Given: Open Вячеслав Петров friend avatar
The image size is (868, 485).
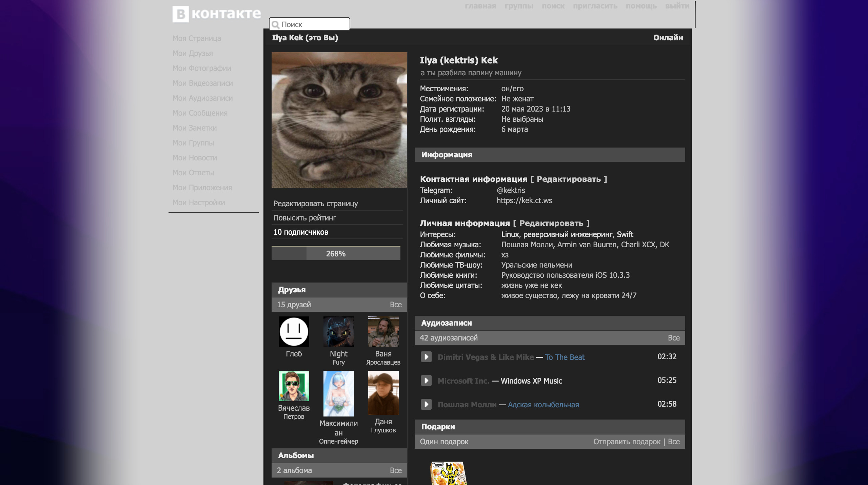Looking at the screenshot, I should coord(294,386).
